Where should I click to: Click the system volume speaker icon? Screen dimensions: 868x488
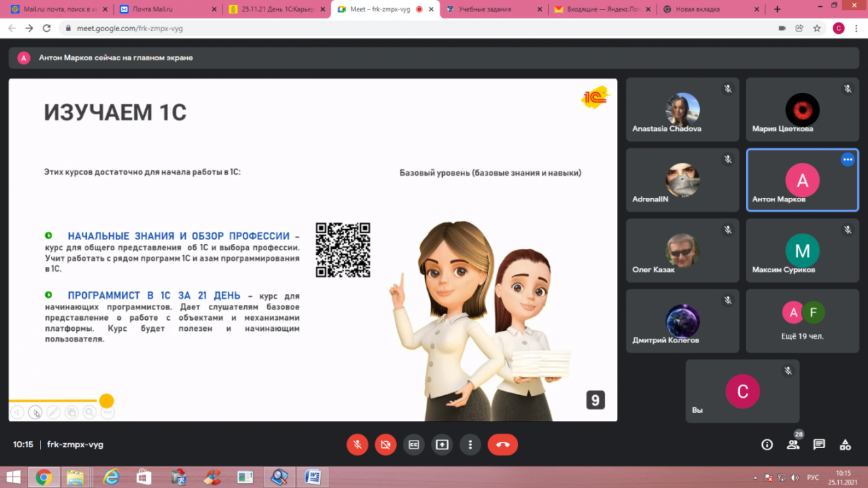click(794, 477)
